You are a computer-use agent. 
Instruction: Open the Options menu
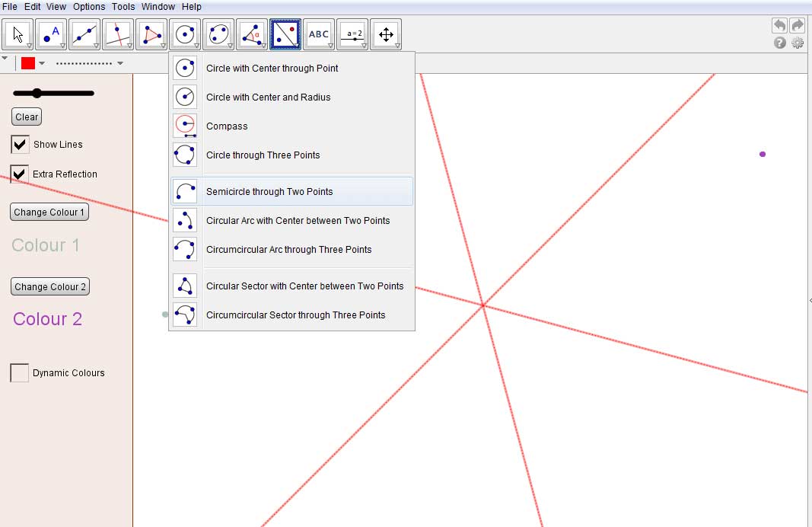[x=89, y=6]
